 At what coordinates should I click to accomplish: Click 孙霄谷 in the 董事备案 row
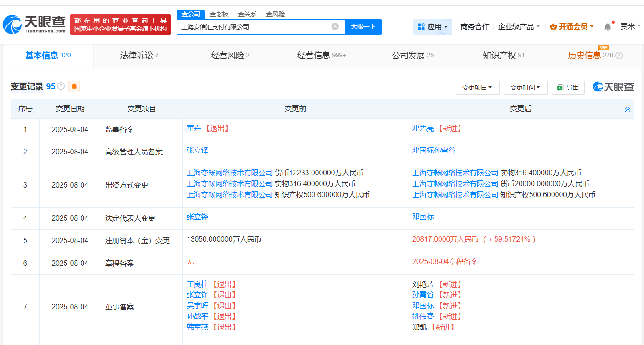tap(423, 295)
